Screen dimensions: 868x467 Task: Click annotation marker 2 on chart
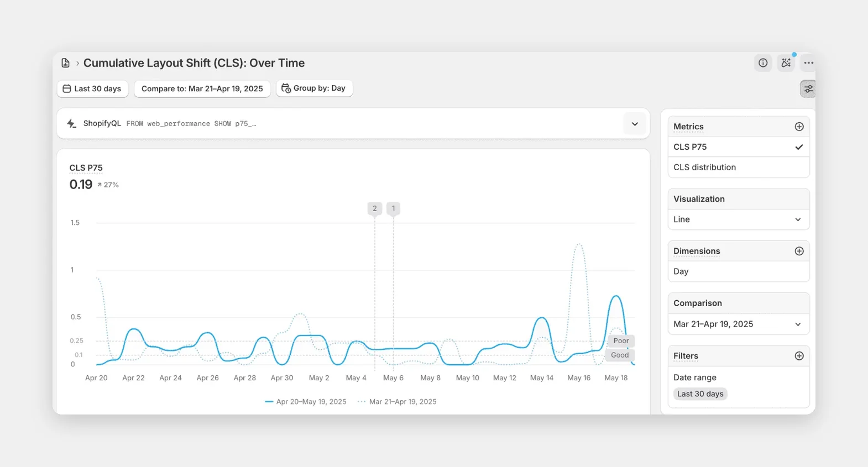(375, 208)
